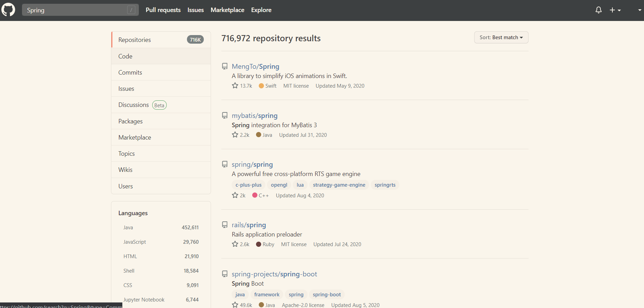Open the strategy-game-engine topic tag
This screenshot has width=644, height=308.
tap(339, 185)
